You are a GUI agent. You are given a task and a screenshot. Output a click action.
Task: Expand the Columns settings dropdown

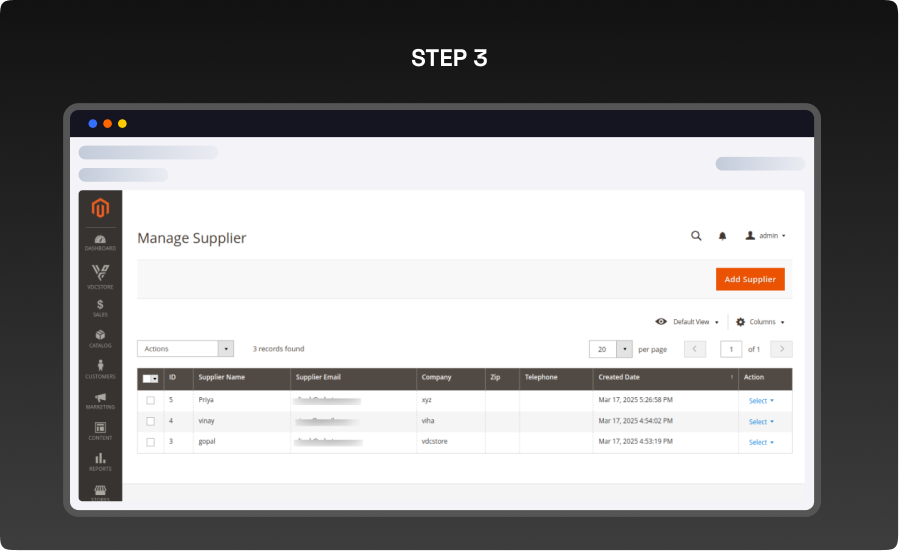coord(760,322)
